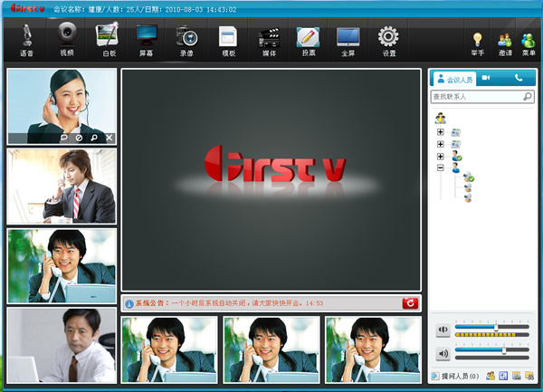The width and height of the screenshot is (543, 392).
Task: Click the red refresh button on the announcement bar
Action: 410,303
